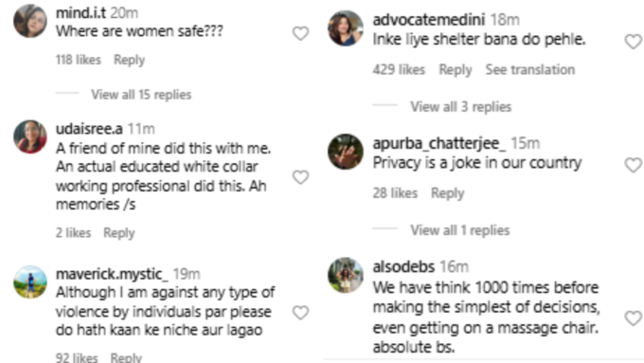Reply to mind.i.t's comment
Image resolution: width=644 pixels, height=363 pixels.
coord(130,60)
